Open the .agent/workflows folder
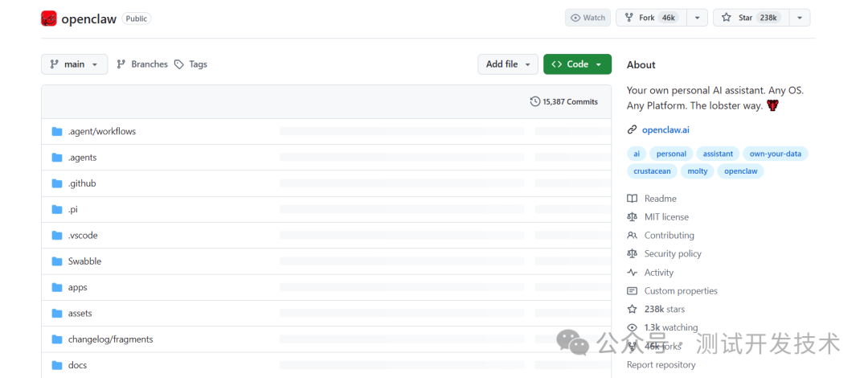 coord(102,131)
